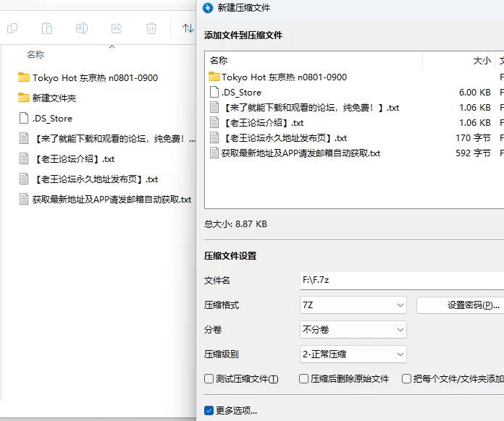Open the 分卷 不分卷 dropdown
Viewport: 504px width, 421px height.
click(x=353, y=329)
